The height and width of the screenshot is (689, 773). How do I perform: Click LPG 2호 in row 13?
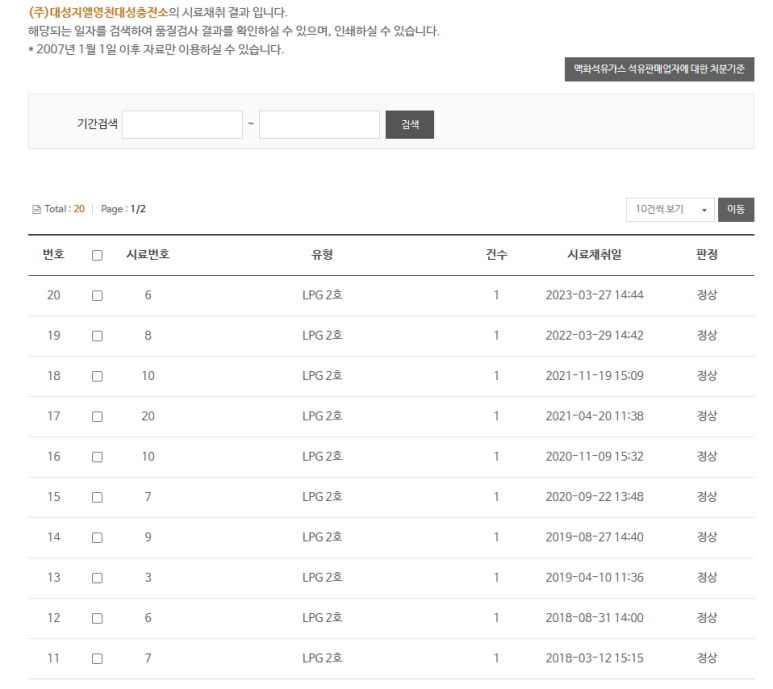point(322,578)
